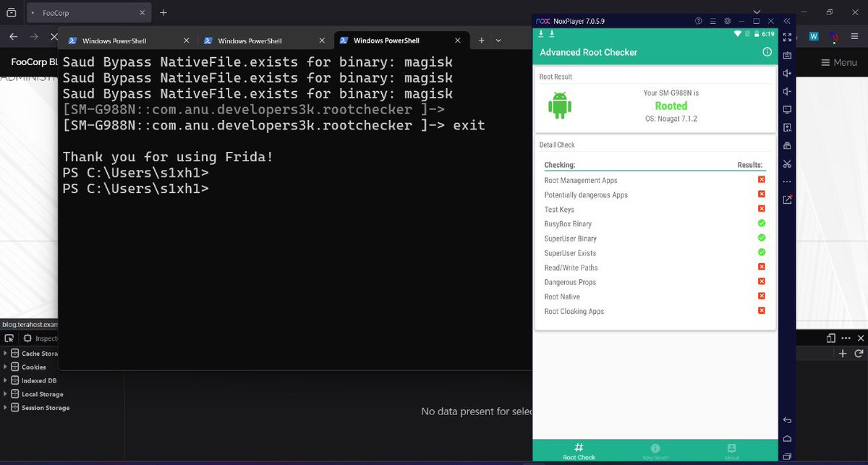The width and height of the screenshot is (868, 465).
Task: Expand the Local Storage tree node
Action: tap(6, 395)
